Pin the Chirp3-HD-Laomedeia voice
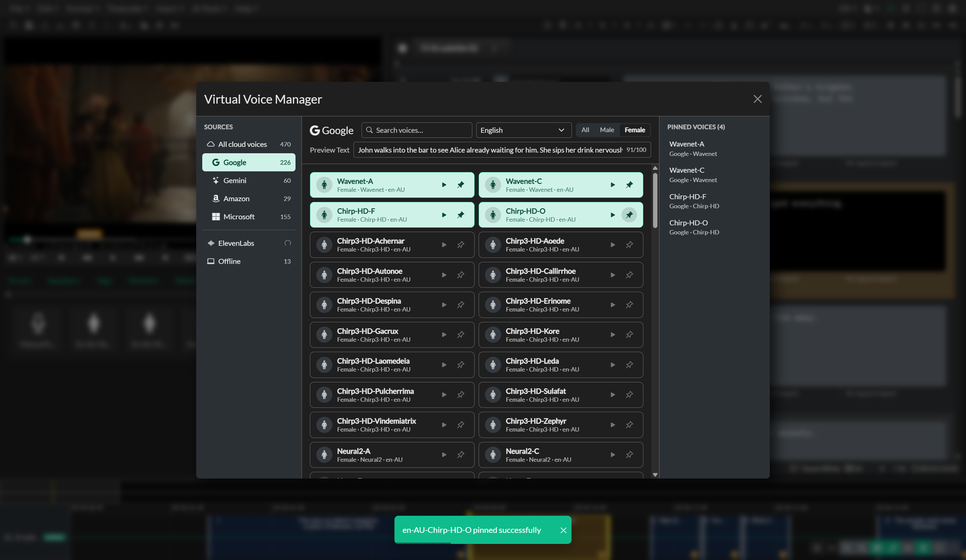Screen dimensions: 966x560 pyautogui.click(x=461, y=365)
